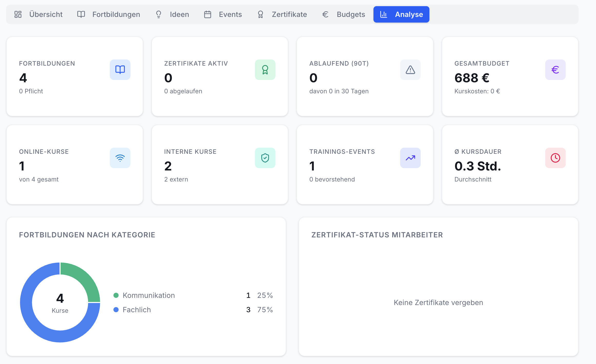Click the award ribbon icon in Zertifikate Aktiv card
This screenshot has width=596, height=364.
[x=265, y=70]
